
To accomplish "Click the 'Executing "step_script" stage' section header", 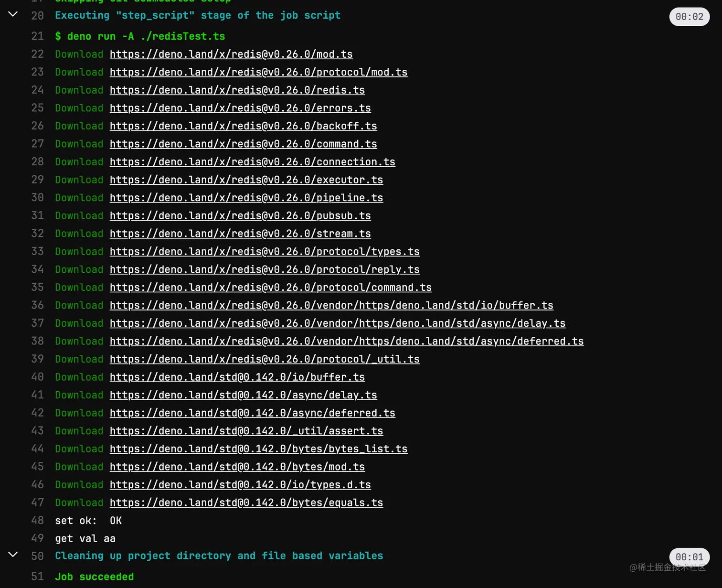I will point(198,15).
